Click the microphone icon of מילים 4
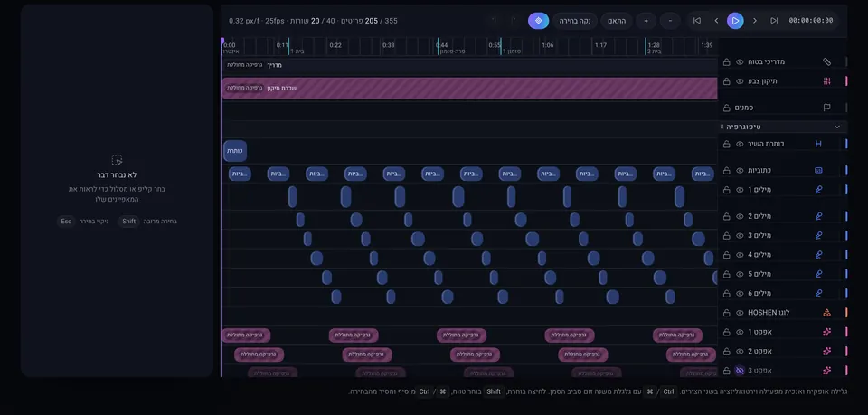Screen dimensions: 868x415 pos(818,255)
